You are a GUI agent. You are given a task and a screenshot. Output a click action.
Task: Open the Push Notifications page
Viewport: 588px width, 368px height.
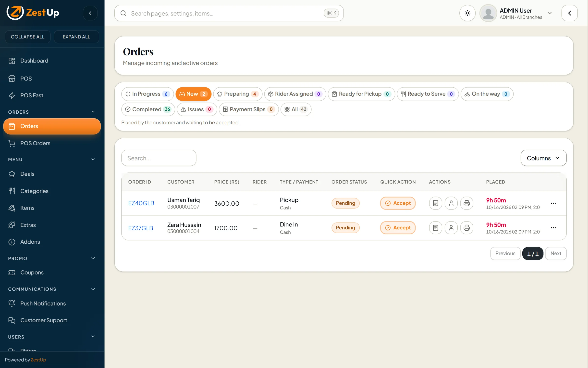52,303
